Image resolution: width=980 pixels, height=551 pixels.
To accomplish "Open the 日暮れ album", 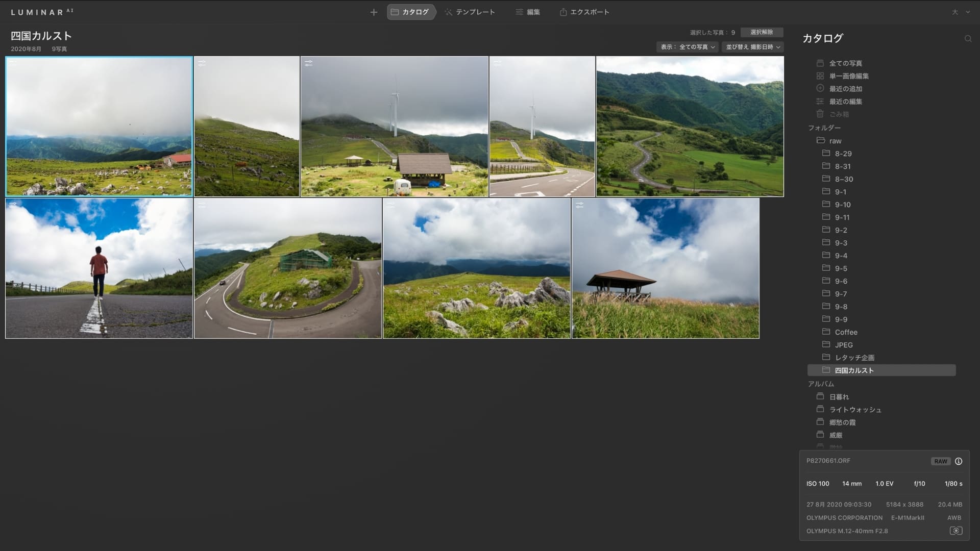I will point(839,397).
